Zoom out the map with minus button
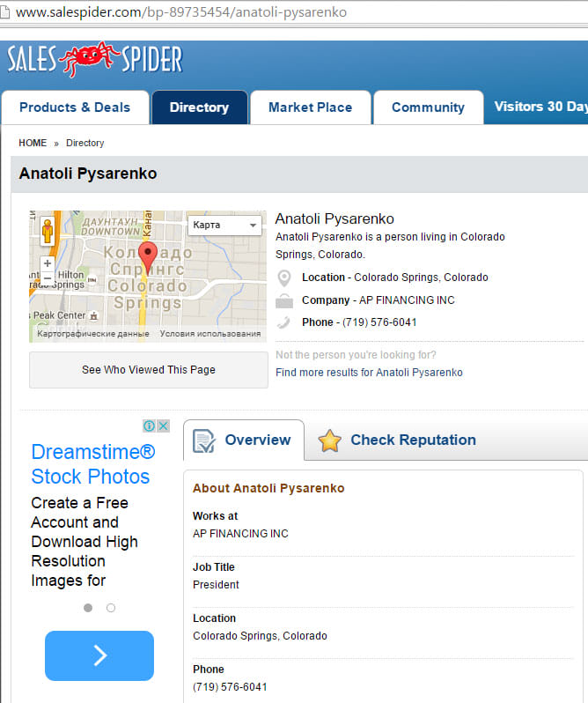This screenshot has height=703, width=588. [x=47, y=278]
